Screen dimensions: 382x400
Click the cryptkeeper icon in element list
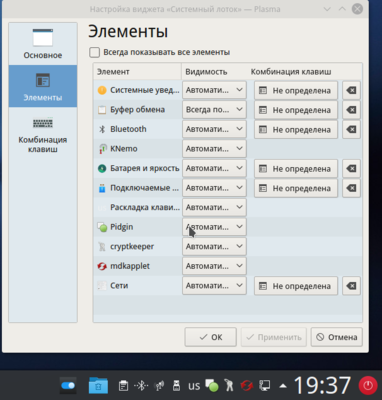tap(102, 247)
